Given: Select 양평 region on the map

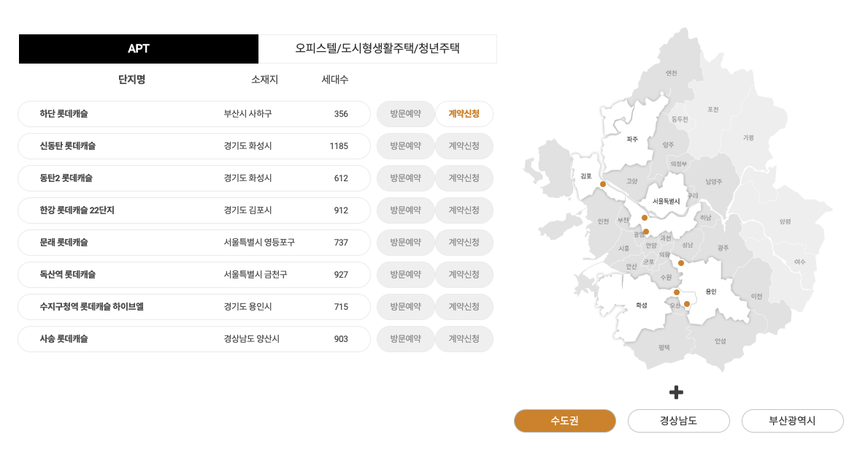Looking at the screenshot, I should pos(785,221).
